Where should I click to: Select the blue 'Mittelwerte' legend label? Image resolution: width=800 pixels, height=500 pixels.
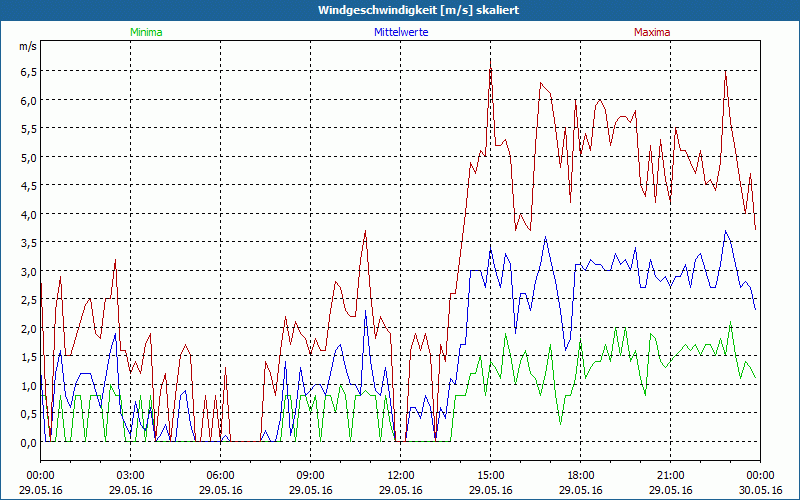401,32
